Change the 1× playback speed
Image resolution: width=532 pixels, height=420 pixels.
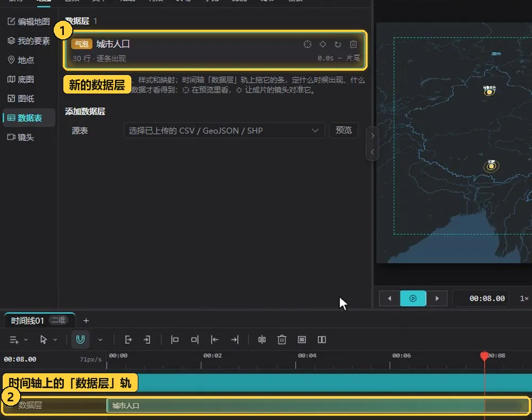click(x=524, y=298)
